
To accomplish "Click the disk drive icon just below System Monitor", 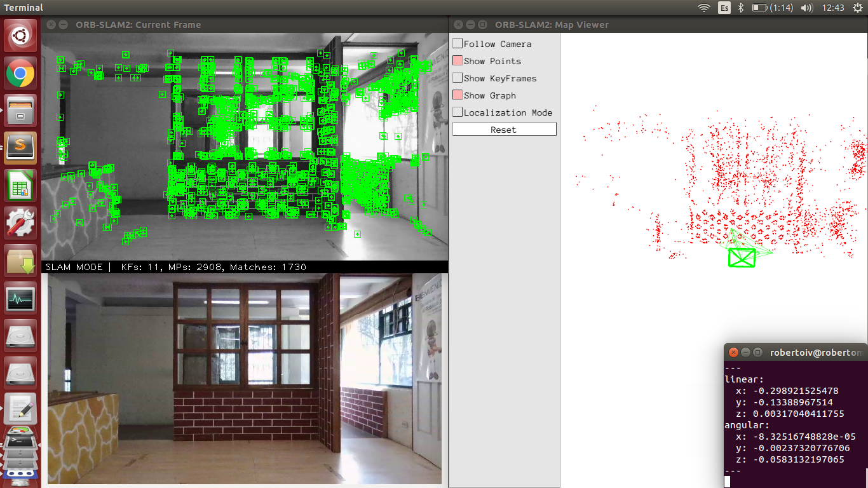I will (x=20, y=335).
